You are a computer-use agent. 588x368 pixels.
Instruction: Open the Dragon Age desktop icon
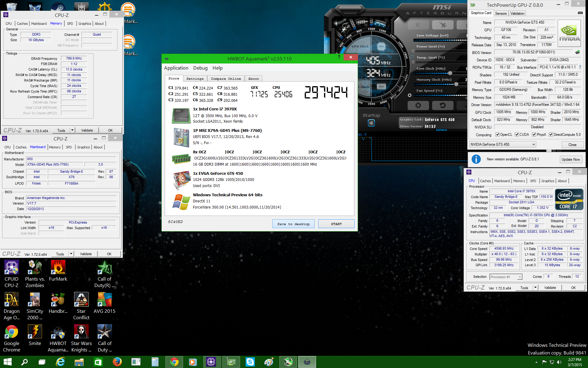click(12, 306)
